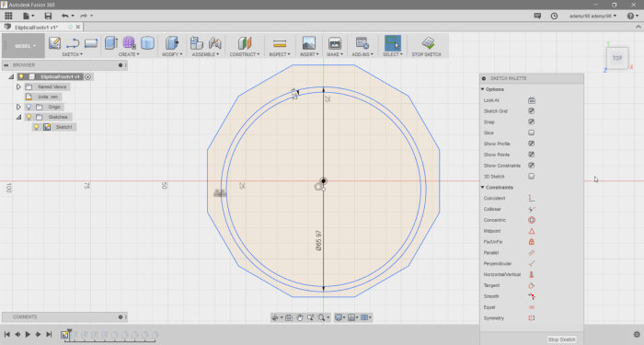Click the Undo arrow icon
Screen dimensions: 644x345
(x=65, y=16)
